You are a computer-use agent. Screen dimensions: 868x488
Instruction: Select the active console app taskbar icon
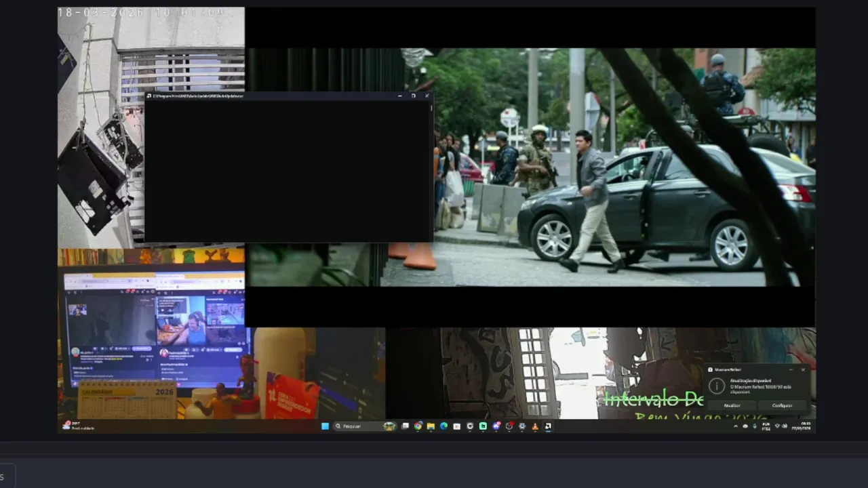[548, 426]
